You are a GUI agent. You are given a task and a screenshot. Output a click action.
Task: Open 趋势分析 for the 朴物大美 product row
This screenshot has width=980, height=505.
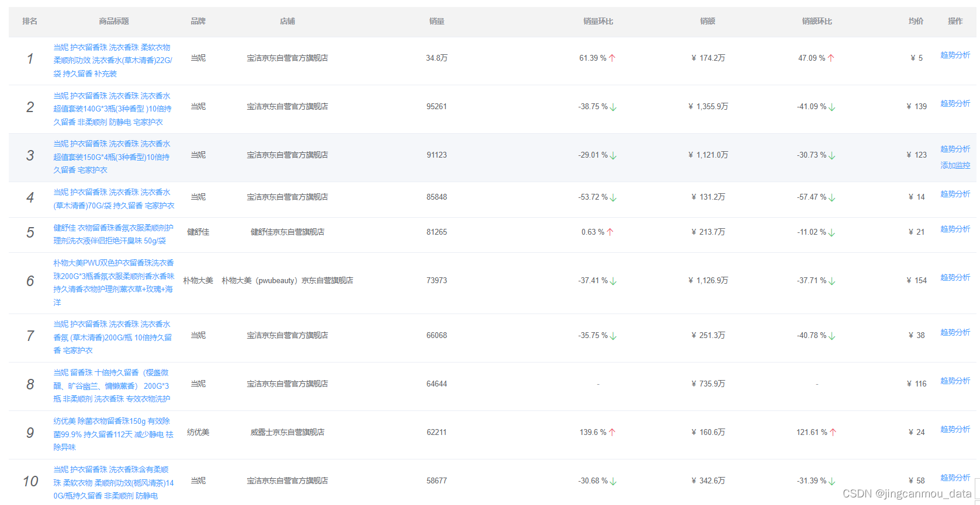pos(955,277)
